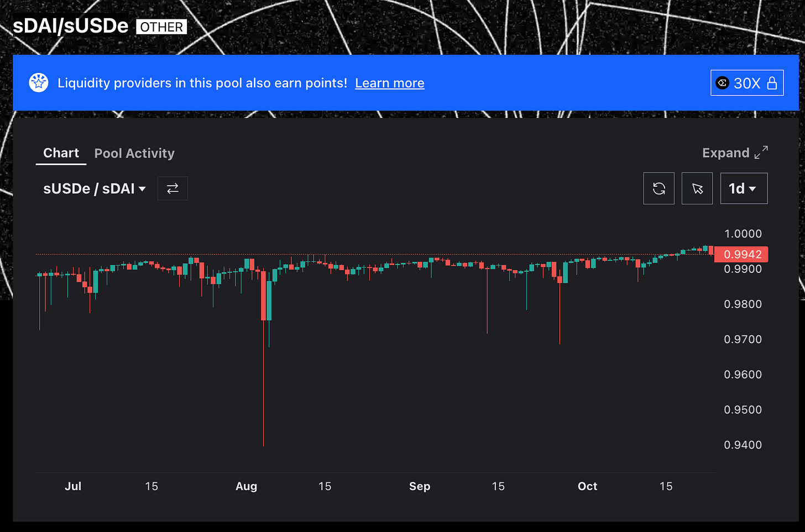Click the Sep label on the time axis
Screen dimensions: 805x532
pos(420,486)
